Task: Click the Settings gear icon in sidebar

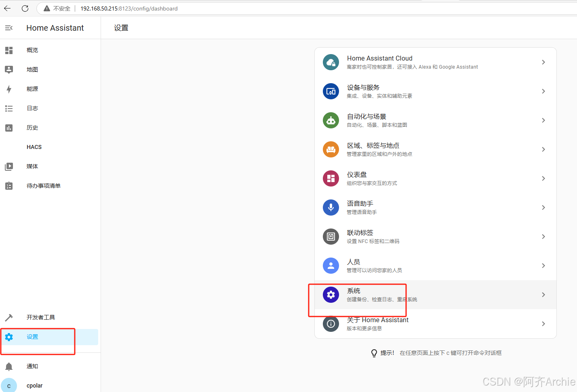Action: point(9,337)
